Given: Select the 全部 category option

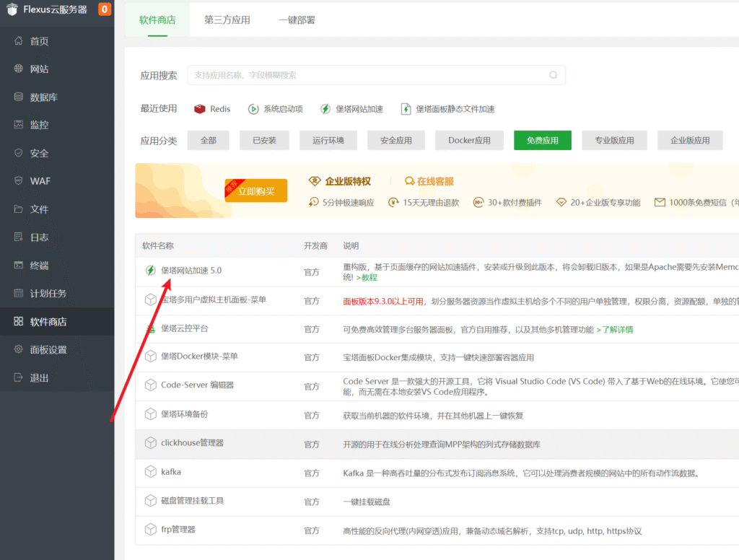Looking at the screenshot, I should tap(208, 140).
